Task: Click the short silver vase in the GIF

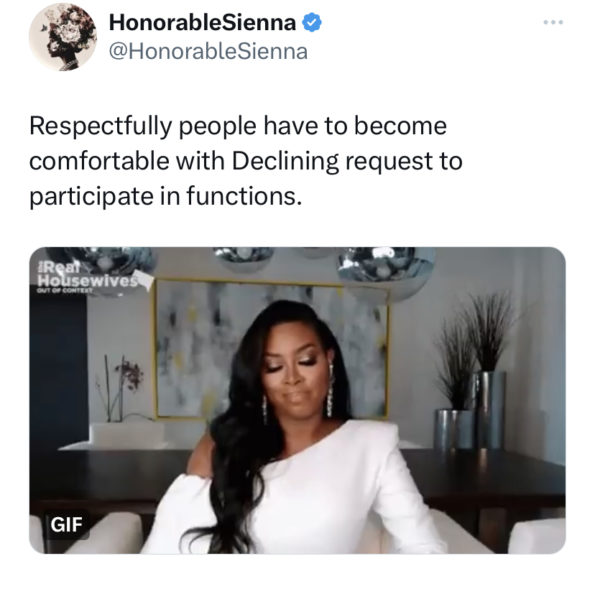Action: point(453,429)
